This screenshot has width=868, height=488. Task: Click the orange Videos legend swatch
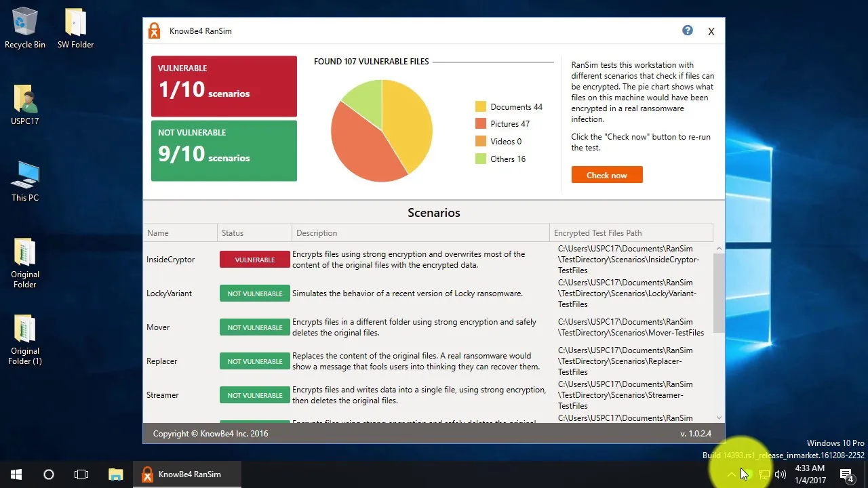coord(481,142)
